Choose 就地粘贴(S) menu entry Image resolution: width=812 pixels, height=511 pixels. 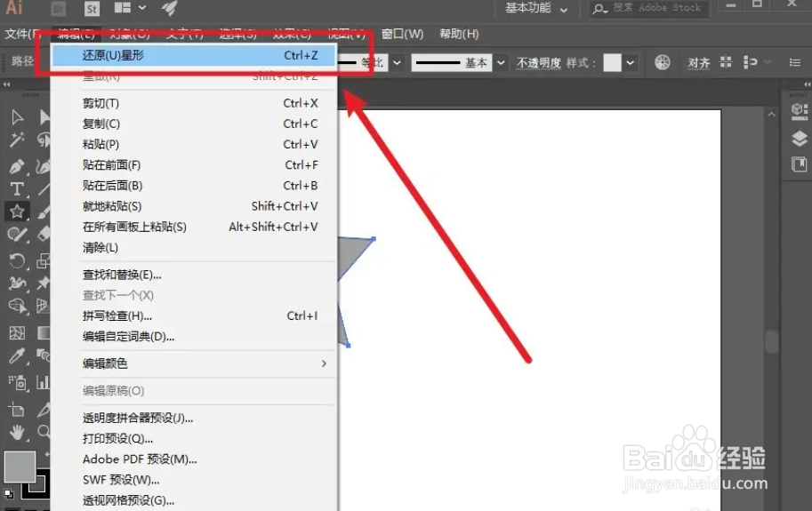pyautogui.click(x=194, y=206)
